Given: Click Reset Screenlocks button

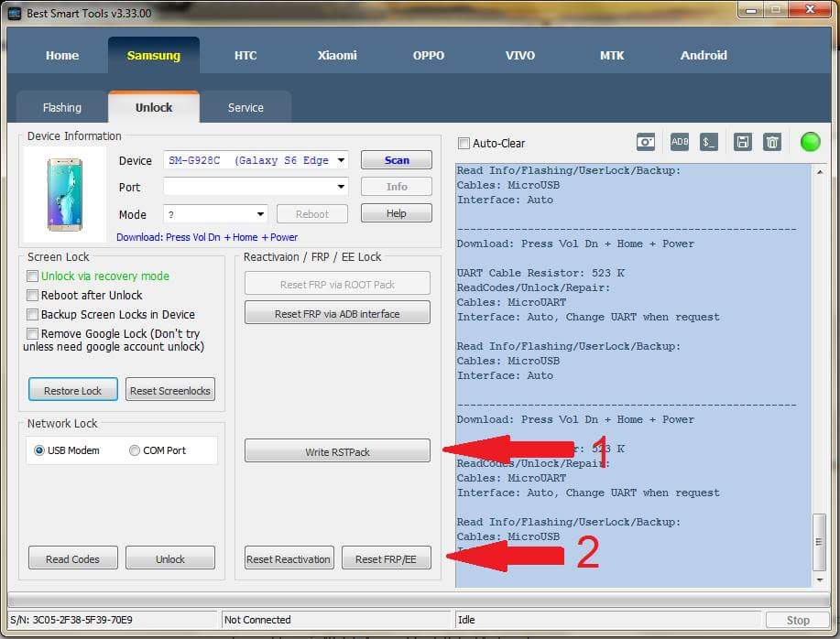Looking at the screenshot, I should click(170, 389).
